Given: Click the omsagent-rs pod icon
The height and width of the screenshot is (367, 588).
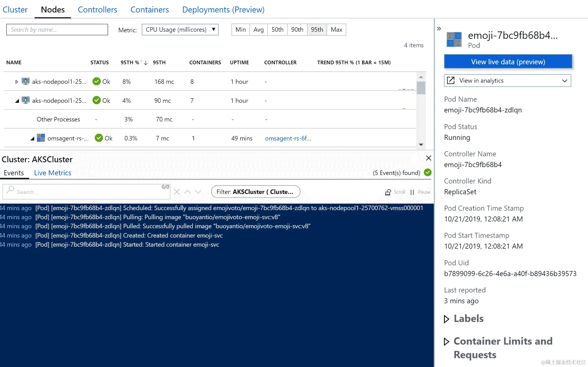Looking at the screenshot, I should coord(41,138).
